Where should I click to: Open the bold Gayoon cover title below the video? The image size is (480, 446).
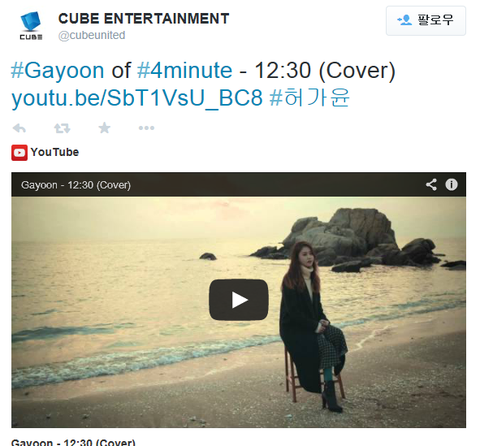point(73,442)
